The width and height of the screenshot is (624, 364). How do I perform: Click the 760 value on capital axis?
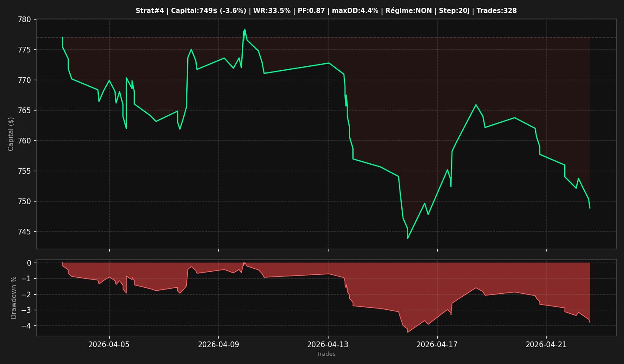point(25,141)
